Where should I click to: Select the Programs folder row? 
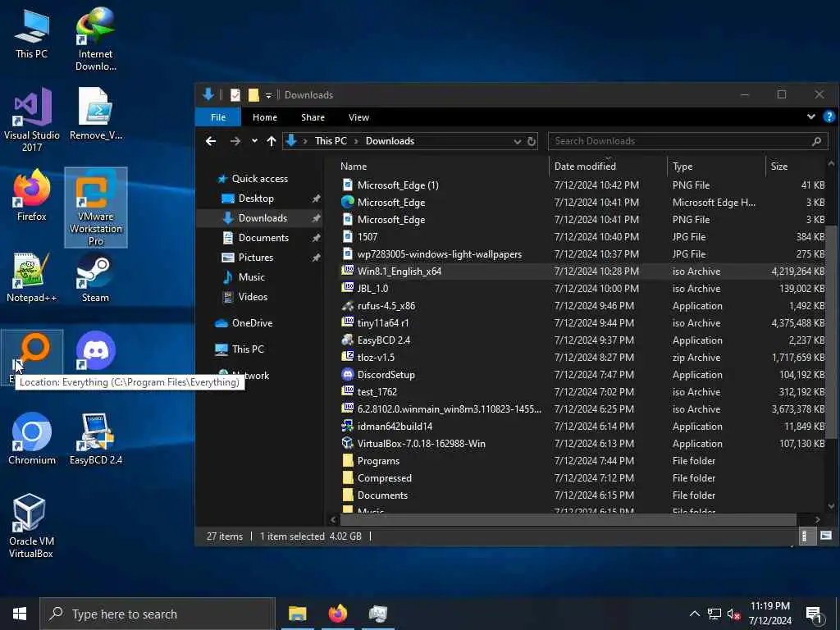582,461
